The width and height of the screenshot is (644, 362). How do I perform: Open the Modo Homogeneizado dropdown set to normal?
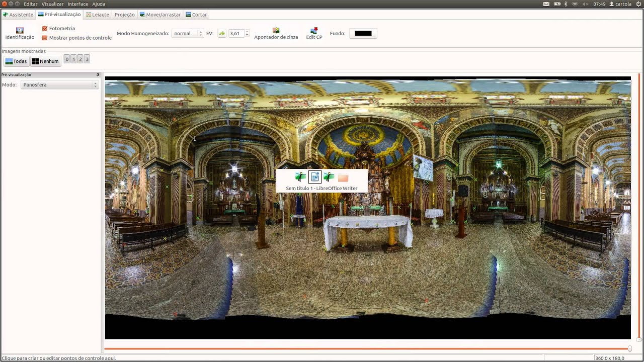pyautogui.click(x=188, y=34)
